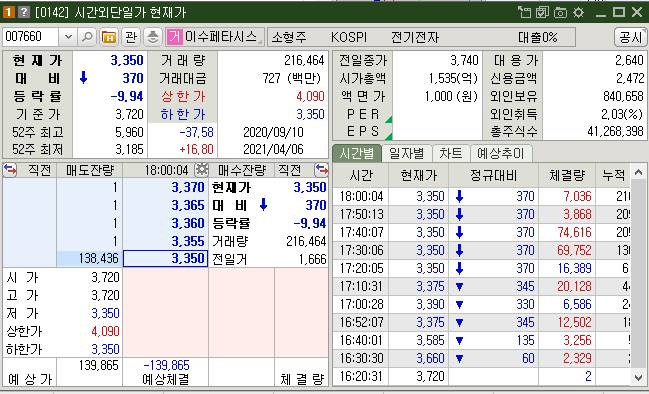Click the 52주 최고 value 5,960
Viewport: 649px width, 394px height.
129,132
